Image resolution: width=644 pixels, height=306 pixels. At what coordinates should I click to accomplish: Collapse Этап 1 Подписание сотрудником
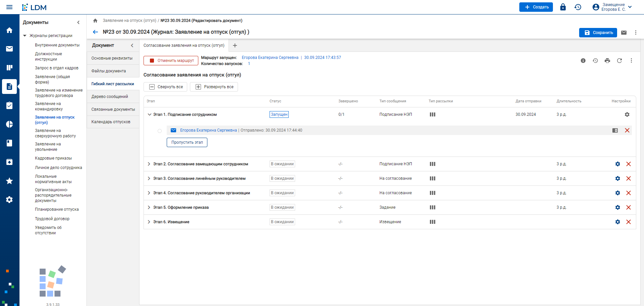coord(149,114)
